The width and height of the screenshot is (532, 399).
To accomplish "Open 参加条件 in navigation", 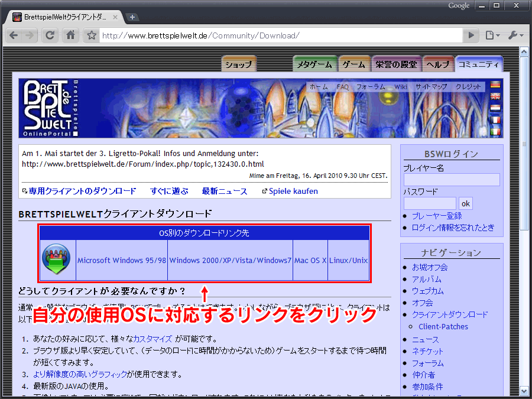I will (427, 387).
